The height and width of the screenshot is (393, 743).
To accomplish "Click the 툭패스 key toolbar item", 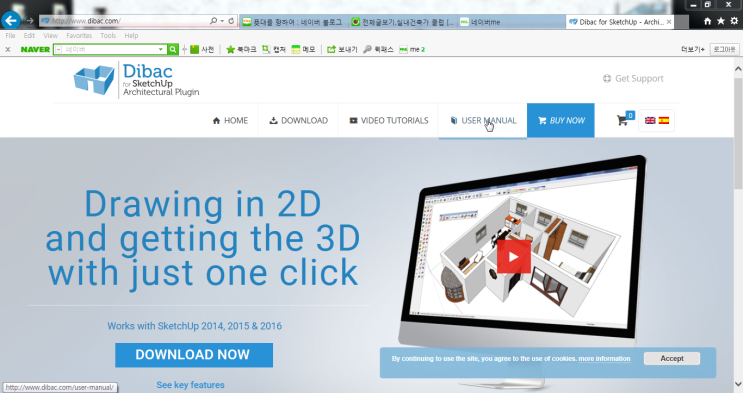I will [378, 49].
